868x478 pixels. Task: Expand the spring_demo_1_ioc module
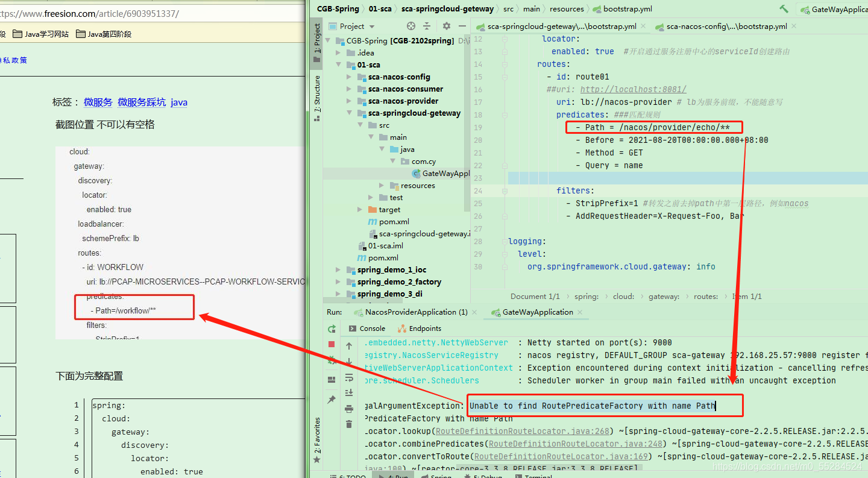tap(338, 269)
